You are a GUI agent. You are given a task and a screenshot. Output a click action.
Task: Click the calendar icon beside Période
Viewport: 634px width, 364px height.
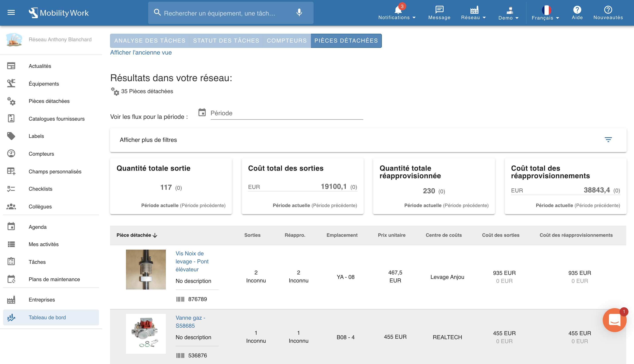pyautogui.click(x=202, y=112)
